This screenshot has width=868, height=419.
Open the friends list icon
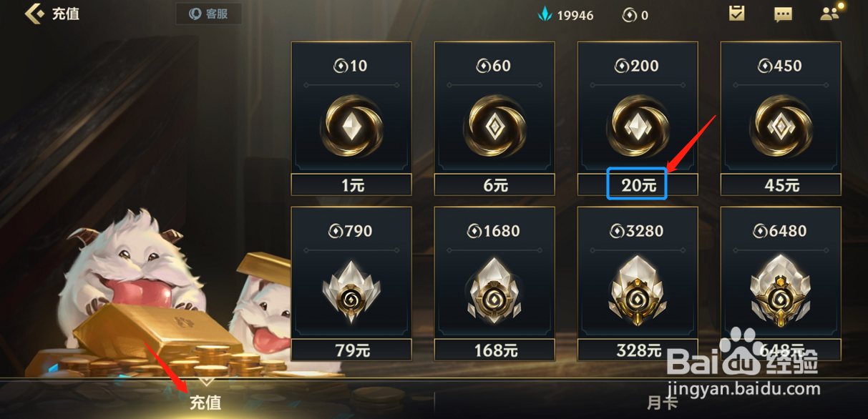coord(830,12)
